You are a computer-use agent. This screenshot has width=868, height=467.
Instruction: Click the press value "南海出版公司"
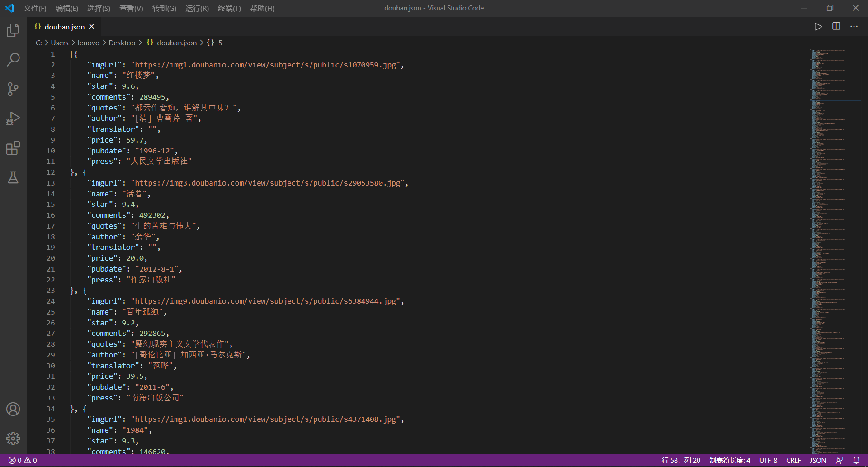coord(155,398)
